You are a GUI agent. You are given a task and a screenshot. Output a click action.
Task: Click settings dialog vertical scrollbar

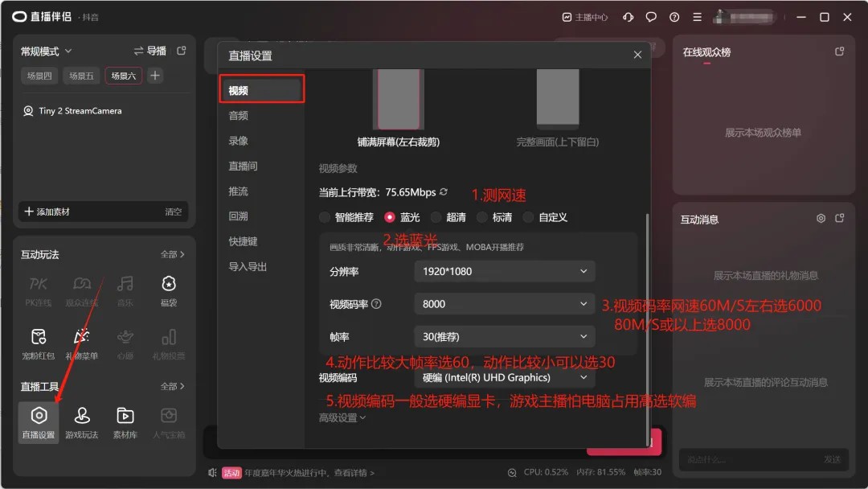(x=647, y=322)
